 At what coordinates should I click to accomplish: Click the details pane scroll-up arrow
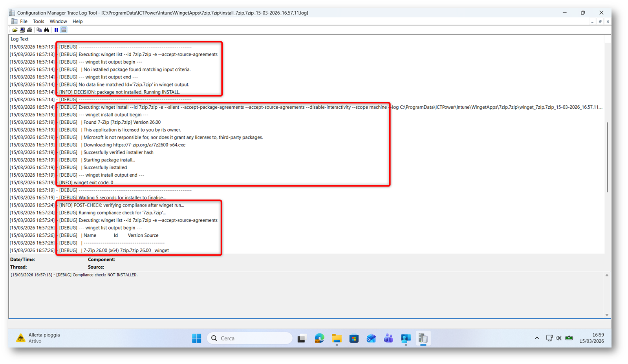(607, 275)
